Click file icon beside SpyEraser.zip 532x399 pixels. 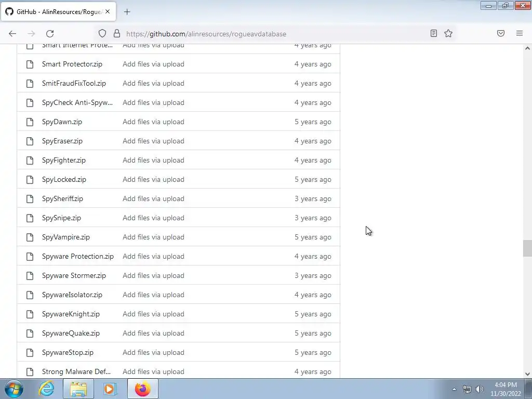coord(30,141)
